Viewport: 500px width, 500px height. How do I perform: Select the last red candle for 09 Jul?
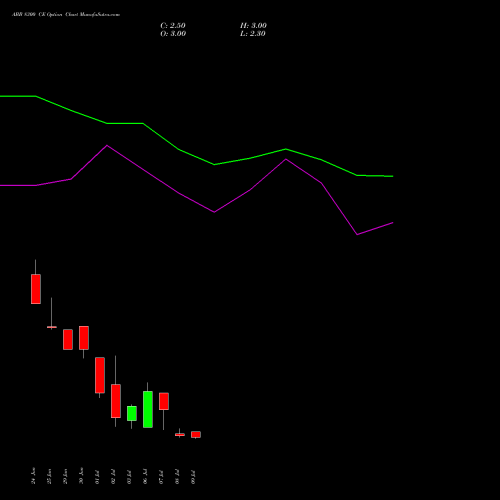[x=196, y=434]
